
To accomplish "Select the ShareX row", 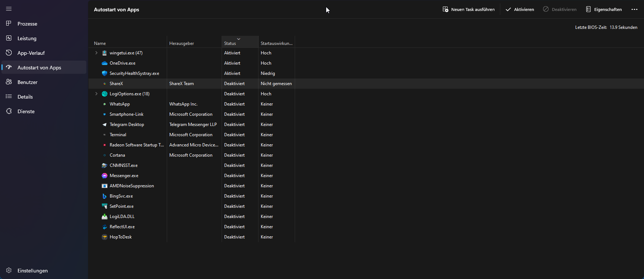I will [366, 84].
